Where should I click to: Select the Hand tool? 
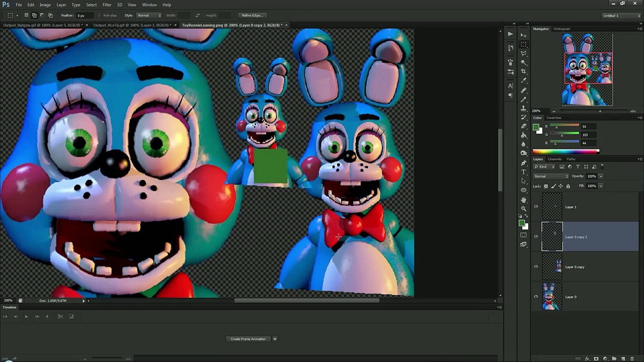(x=524, y=200)
